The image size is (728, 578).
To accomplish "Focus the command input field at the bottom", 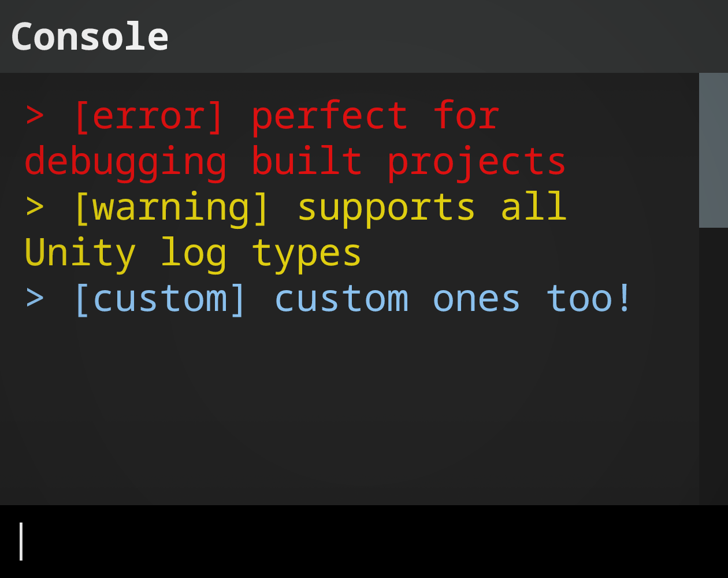I will [x=364, y=542].
